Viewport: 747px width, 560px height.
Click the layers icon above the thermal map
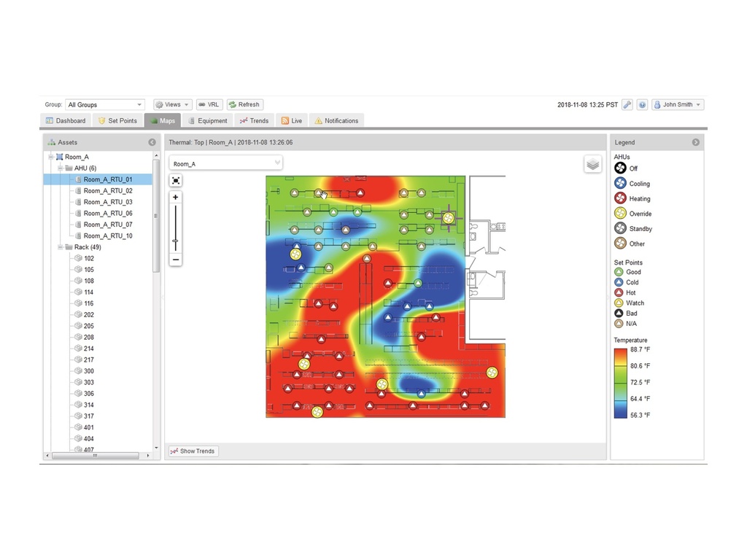pyautogui.click(x=592, y=164)
